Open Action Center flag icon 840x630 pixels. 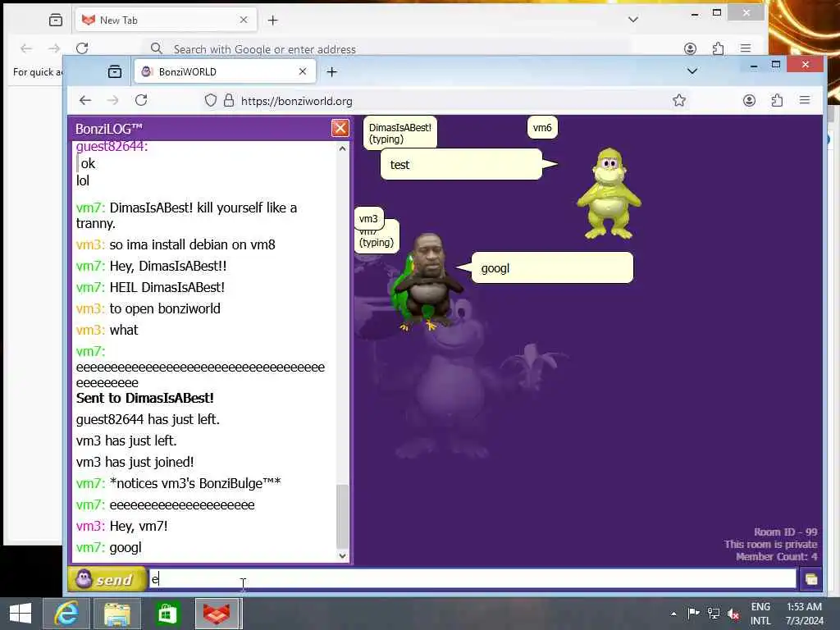coord(693,614)
